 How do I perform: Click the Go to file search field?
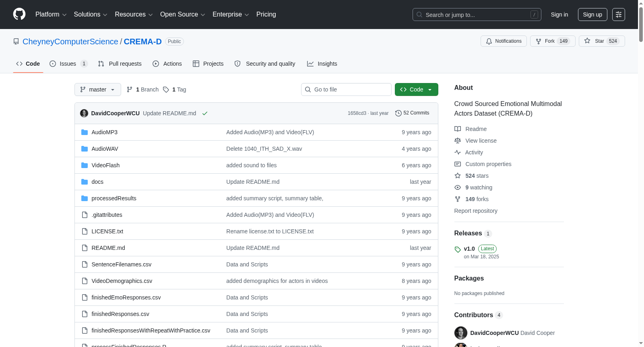(346, 89)
